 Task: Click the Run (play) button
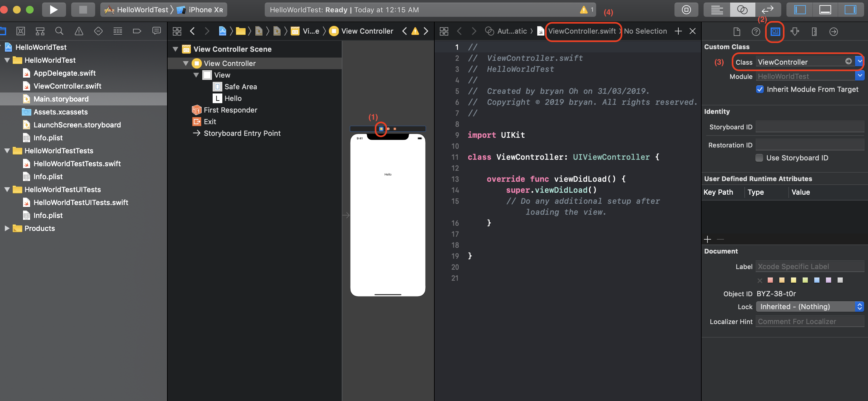pyautogui.click(x=53, y=9)
